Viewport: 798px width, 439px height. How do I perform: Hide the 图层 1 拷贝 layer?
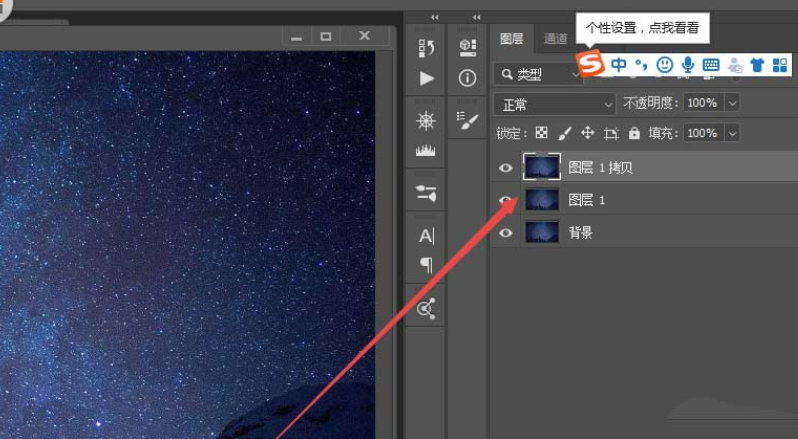506,168
